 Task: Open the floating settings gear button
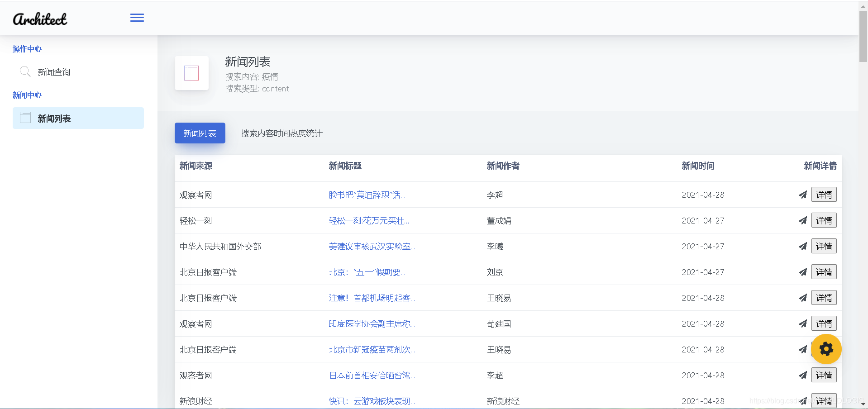pyautogui.click(x=826, y=349)
